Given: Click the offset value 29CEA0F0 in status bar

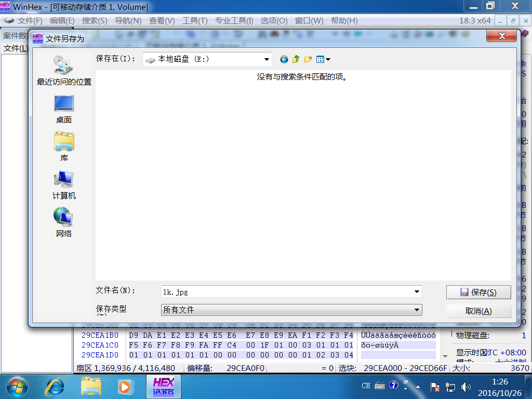Looking at the screenshot, I should click(x=245, y=368).
